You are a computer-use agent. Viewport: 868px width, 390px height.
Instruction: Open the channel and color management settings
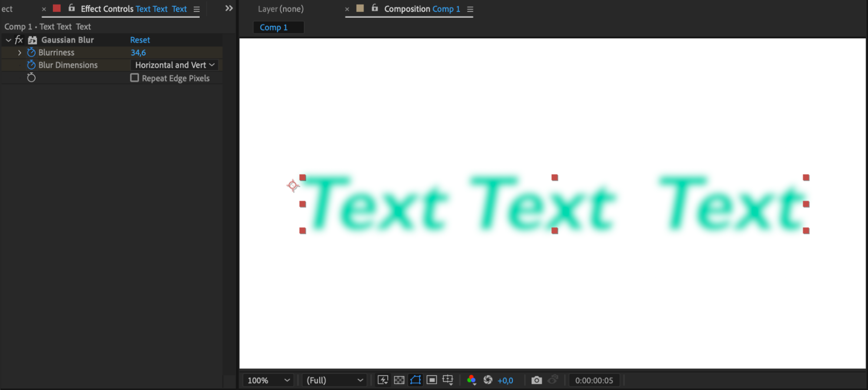point(472,380)
